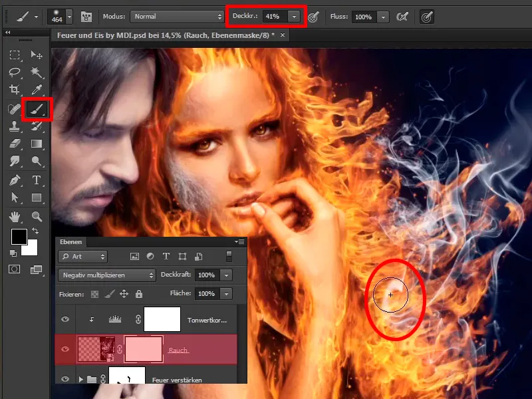Select the Type tool in toolbox

37,180
